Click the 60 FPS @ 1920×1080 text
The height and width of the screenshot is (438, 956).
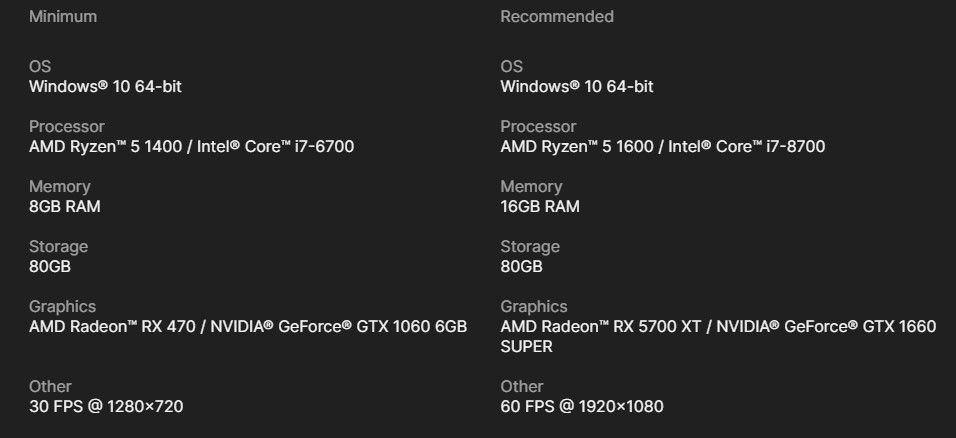coord(582,407)
